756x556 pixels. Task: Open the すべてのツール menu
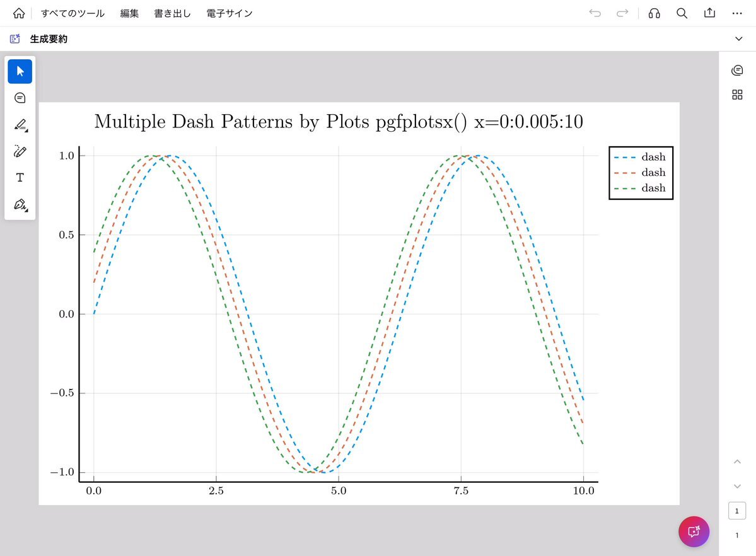point(73,13)
